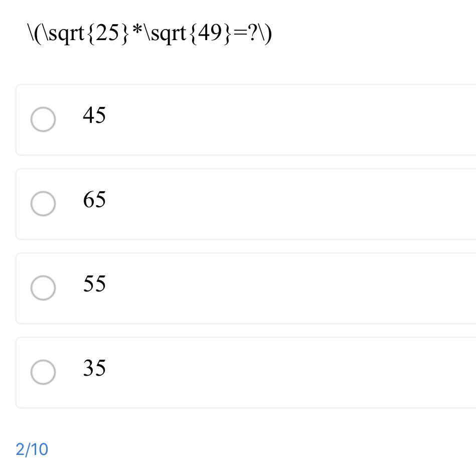Tap the number "55" answer label

pos(94,284)
